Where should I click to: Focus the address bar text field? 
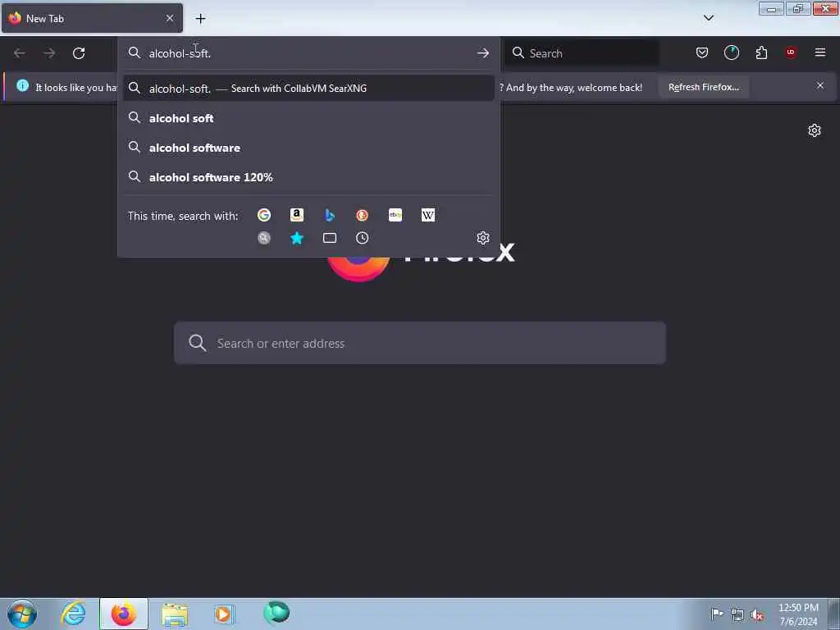pos(308,53)
